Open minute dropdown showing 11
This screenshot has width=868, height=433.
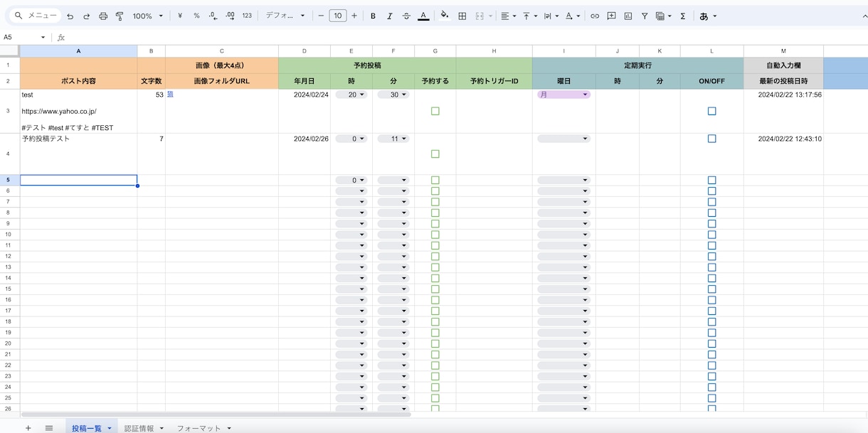(x=393, y=139)
